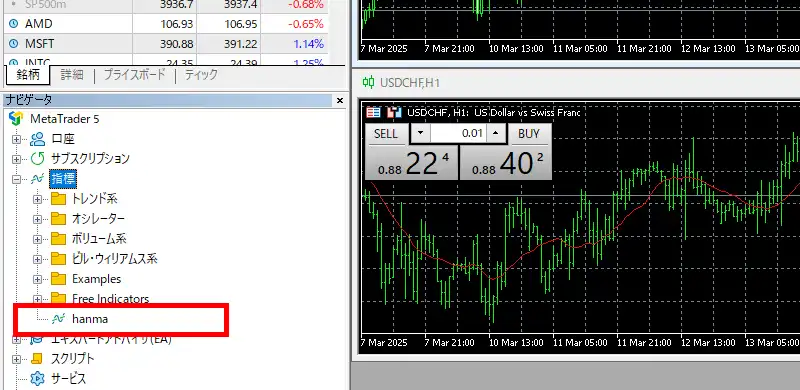Click the 0.88 22 sell price

click(x=412, y=163)
